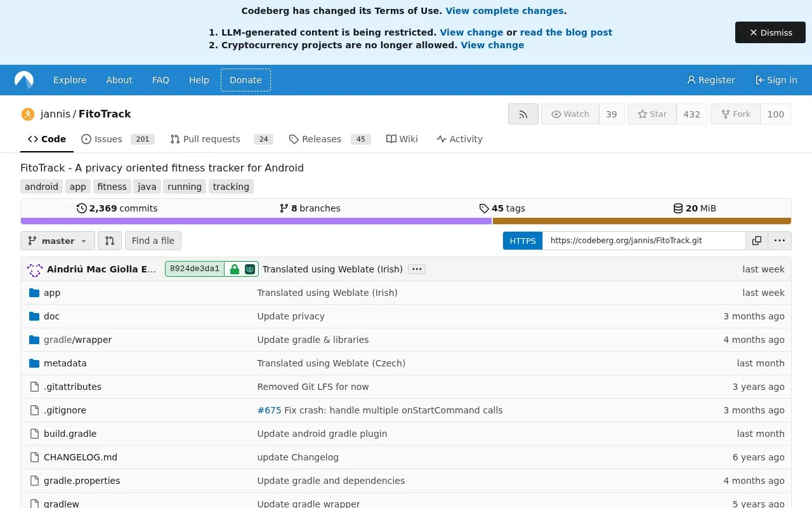The height and width of the screenshot is (508, 812).
Task: Click the gradle.properties file icon
Action: (34, 481)
